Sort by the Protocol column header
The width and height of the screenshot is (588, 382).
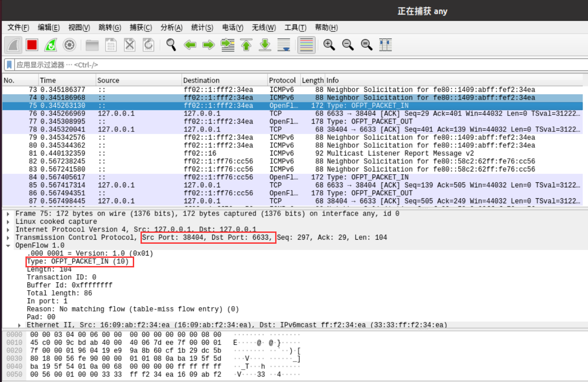[x=284, y=80]
